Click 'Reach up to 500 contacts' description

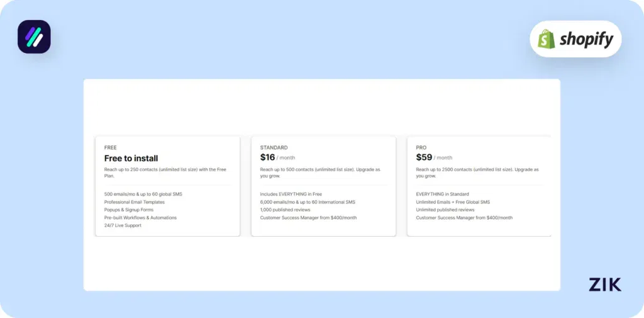coord(320,173)
